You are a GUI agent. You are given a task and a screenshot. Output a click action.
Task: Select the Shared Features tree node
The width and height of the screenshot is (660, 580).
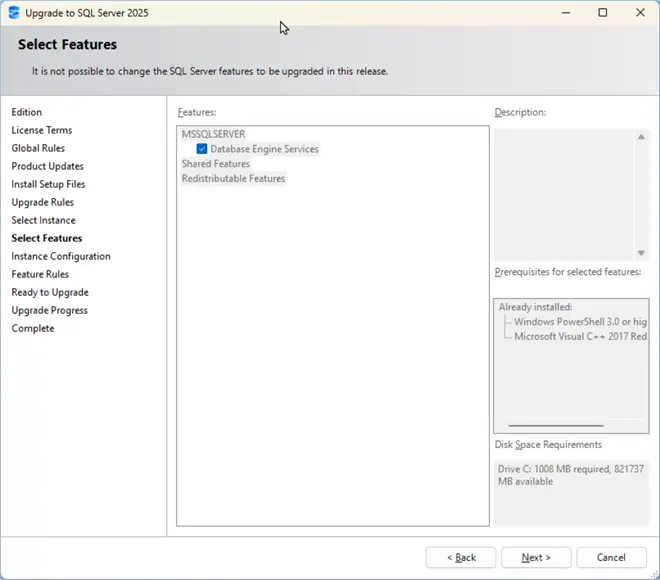pos(216,164)
